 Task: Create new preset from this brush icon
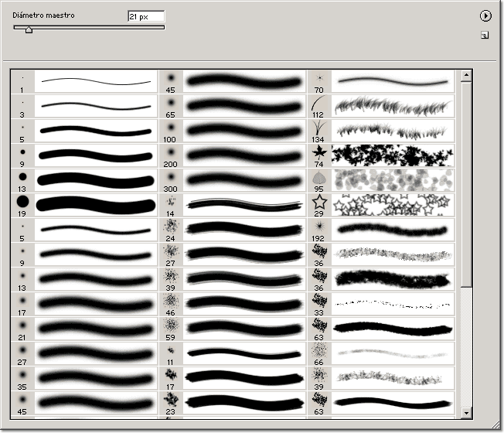tap(485, 35)
